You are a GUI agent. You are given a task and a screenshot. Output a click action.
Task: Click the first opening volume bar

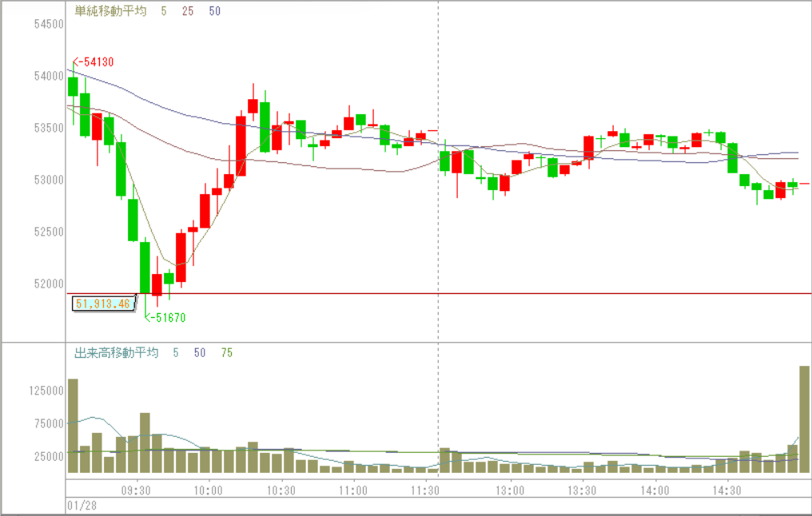point(73,426)
